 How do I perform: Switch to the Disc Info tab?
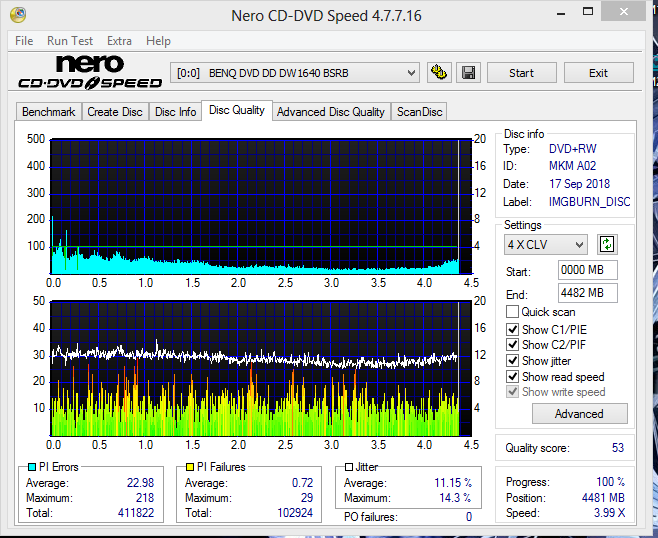[175, 112]
